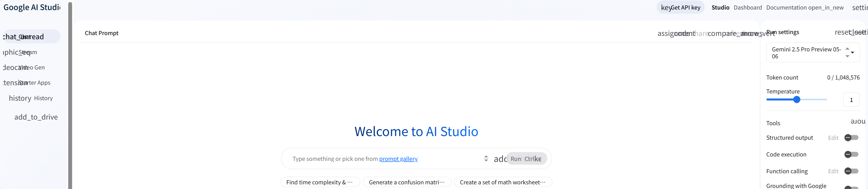Viewport: 868px width, 189px height.
Task: Click the Run settings heading
Action: click(782, 32)
